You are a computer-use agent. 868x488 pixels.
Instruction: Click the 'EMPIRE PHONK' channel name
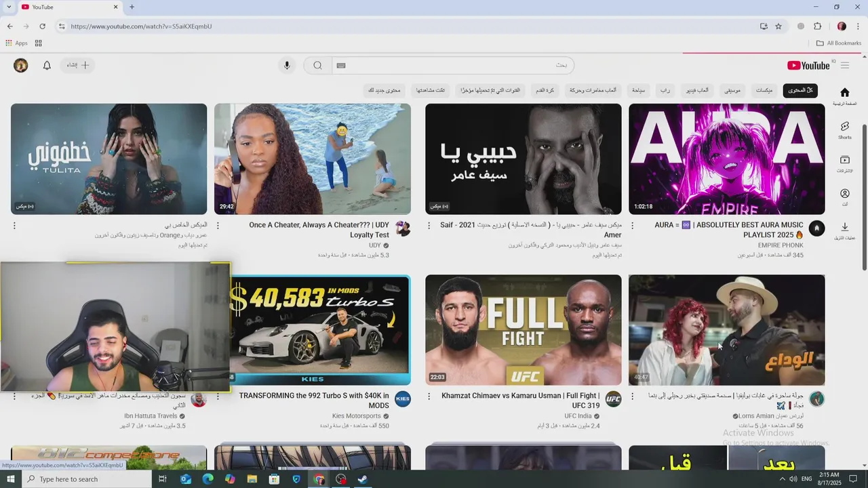click(x=781, y=245)
